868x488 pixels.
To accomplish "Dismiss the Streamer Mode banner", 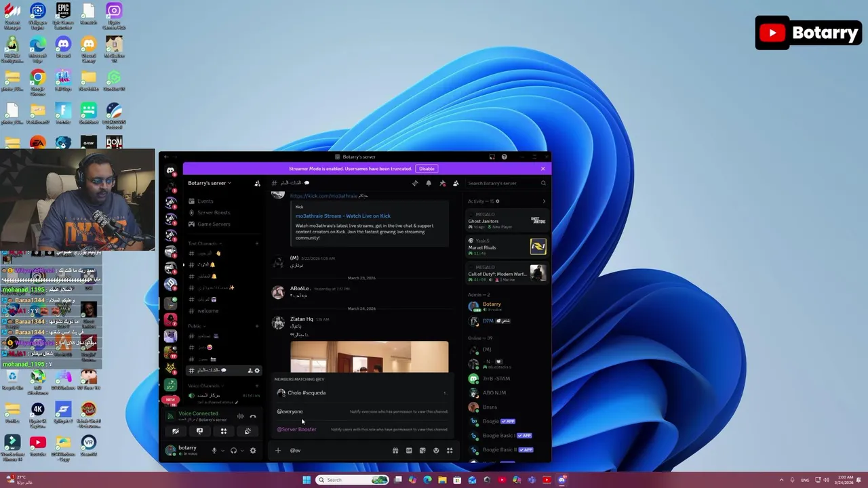I will (x=542, y=169).
